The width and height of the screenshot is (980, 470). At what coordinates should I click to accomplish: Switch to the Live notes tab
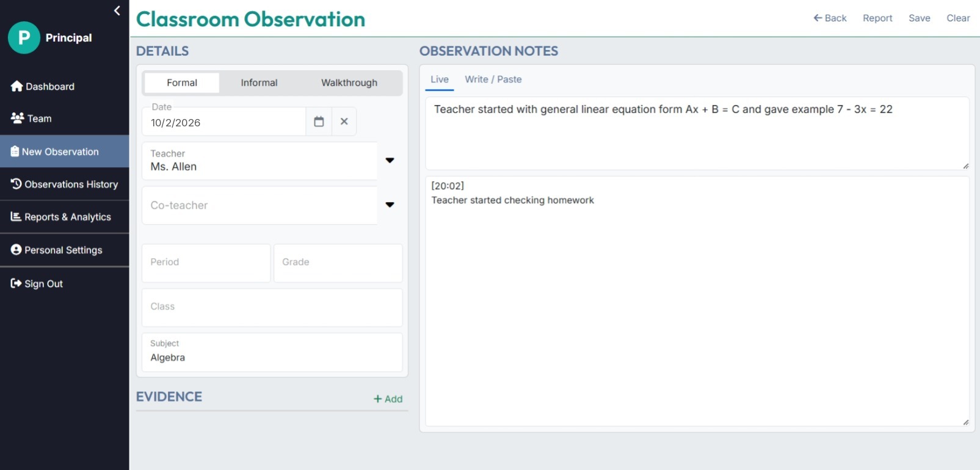tap(440, 80)
